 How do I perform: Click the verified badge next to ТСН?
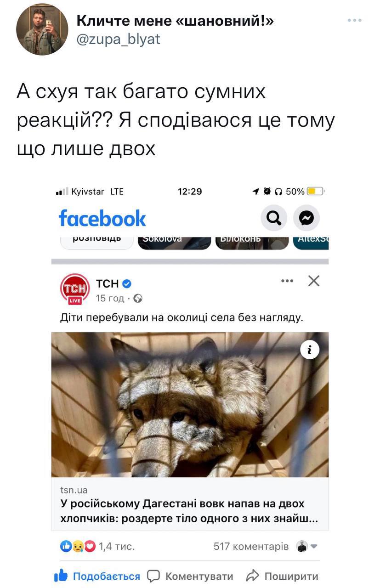(127, 284)
